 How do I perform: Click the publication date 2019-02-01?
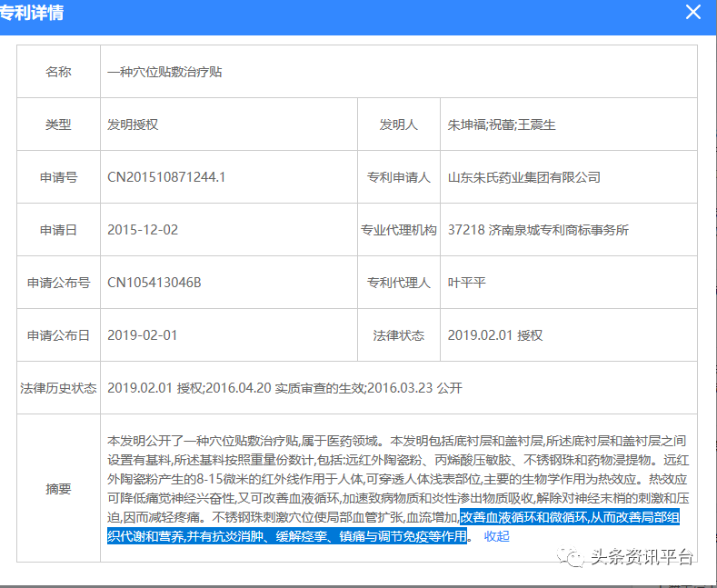pyautogui.click(x=143, y=335)
